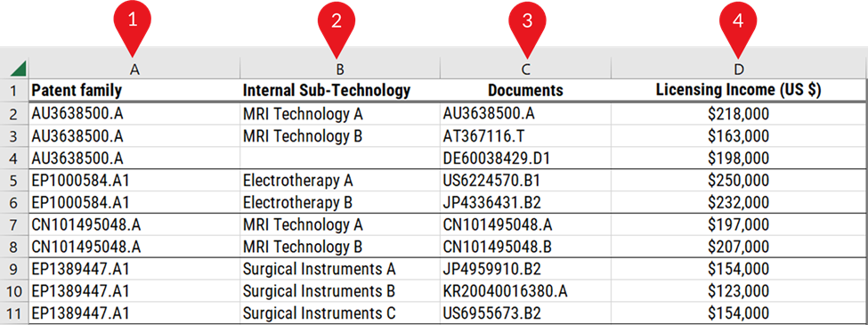868x325 pixels.
Task: Click the cell with KR20040016380.A
Action: (525, 290)
